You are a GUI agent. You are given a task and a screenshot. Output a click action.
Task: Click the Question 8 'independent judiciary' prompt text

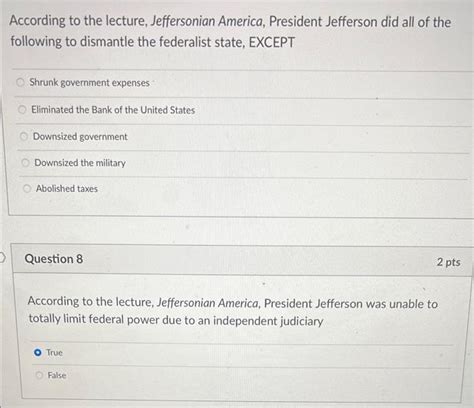click(x=233, y=311)
